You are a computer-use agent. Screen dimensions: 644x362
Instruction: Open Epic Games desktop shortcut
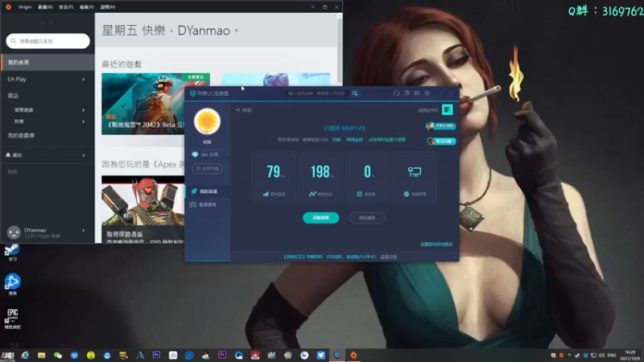[12, 318]
